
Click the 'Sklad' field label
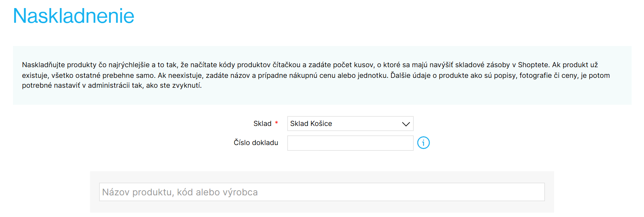pos(262,124)
